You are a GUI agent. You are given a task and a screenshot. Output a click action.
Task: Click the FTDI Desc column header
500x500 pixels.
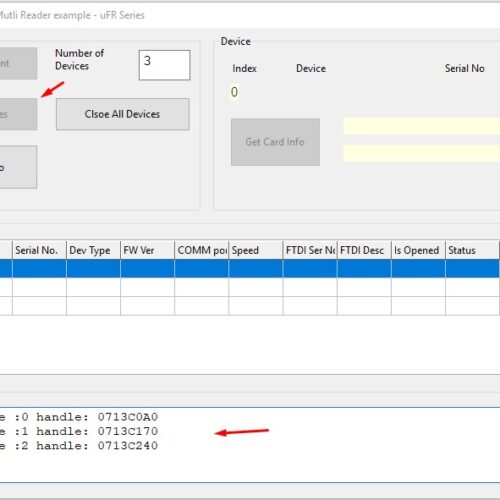point(364,250)
